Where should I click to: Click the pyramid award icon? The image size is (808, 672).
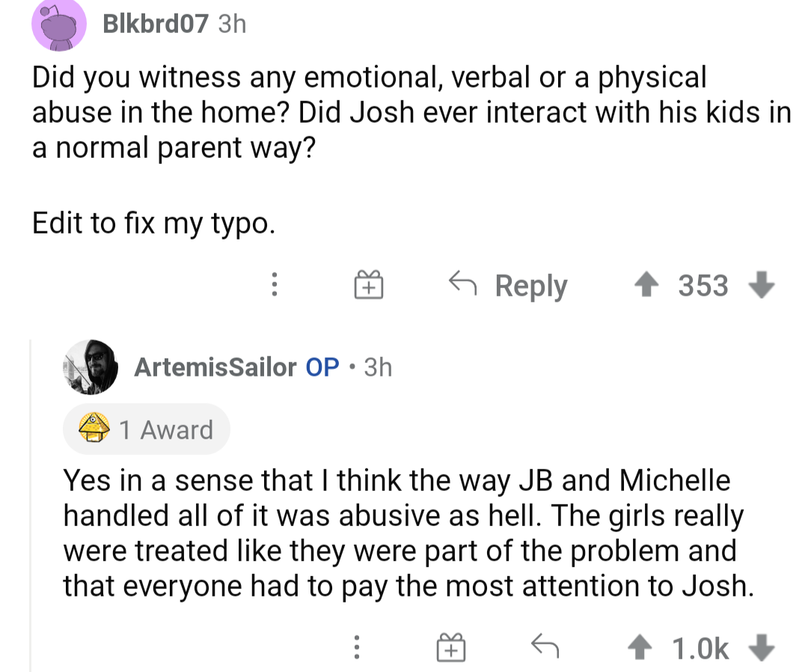pyautogui.click(x=94, y=427)
